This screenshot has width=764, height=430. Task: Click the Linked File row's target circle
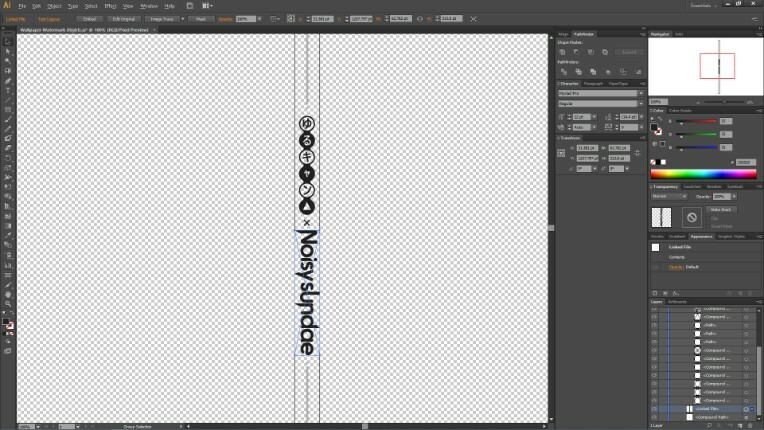(x=746, y=409)
